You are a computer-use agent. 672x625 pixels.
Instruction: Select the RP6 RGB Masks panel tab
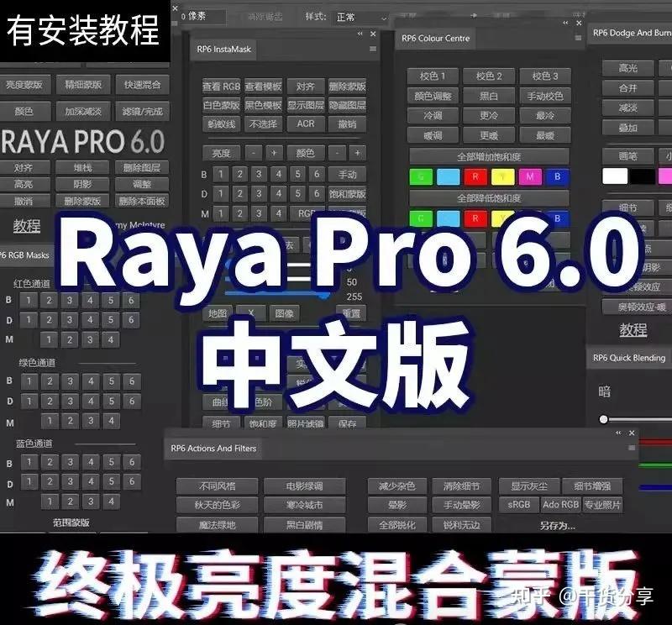25,255
